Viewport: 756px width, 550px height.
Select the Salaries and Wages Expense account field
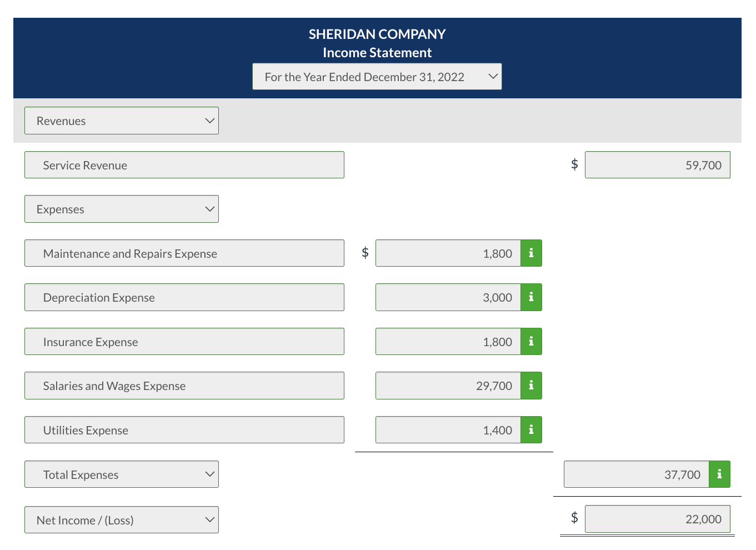click(184, 386)
